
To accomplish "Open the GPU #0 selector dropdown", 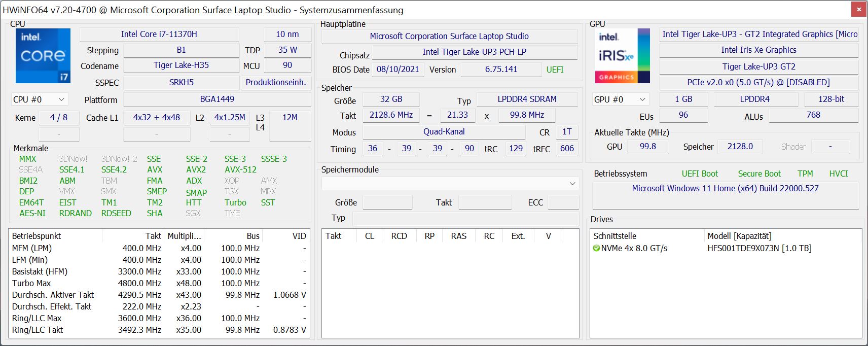I will pyautogui.click(x=620, y=99).
